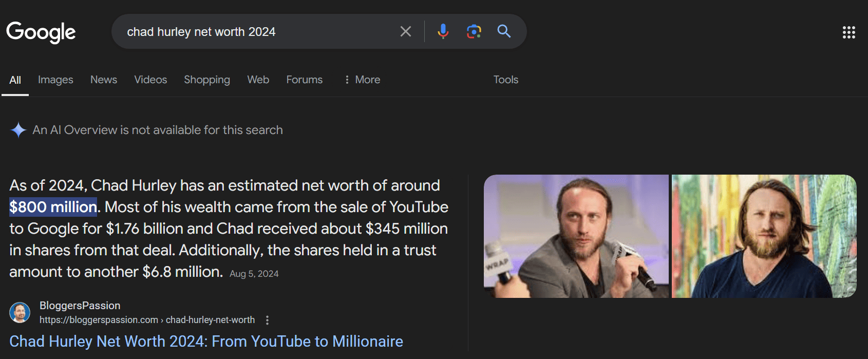This screenshot has height=359, width=868.
Task: Open the Videos results tab
Action: pyautogui.click(x=150, y=80)
